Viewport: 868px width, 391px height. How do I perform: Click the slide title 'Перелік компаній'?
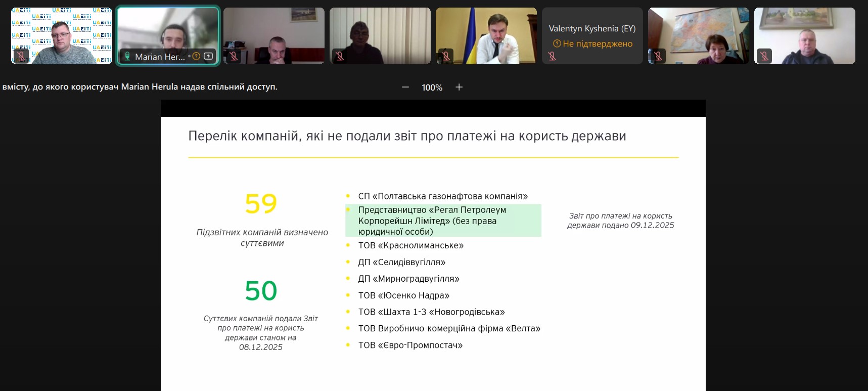click(407, 136)
